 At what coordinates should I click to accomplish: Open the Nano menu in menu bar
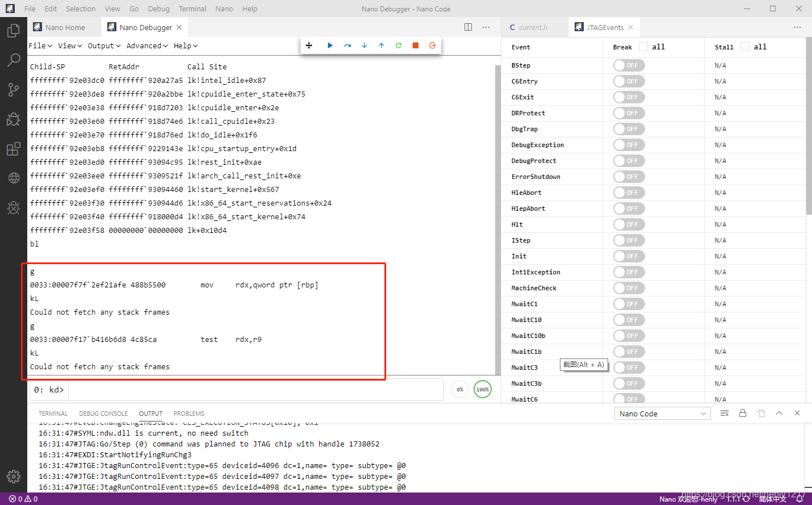point(224,9)
